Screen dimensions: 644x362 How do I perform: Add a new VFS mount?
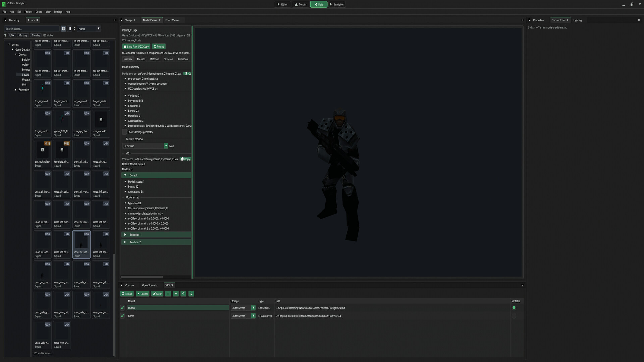[x=168, y=294]
